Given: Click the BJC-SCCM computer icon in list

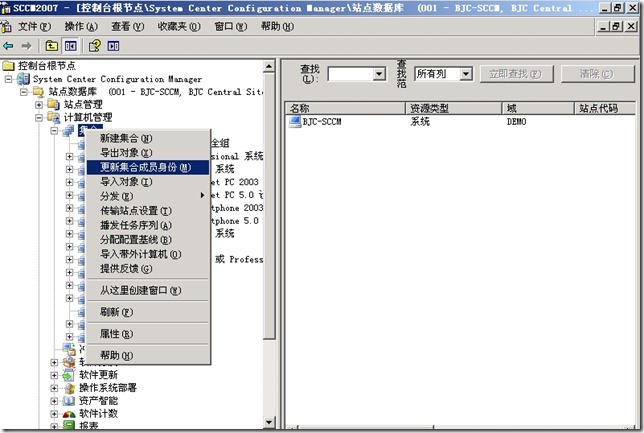Looking at the screenshot, I should pos(295,122).
